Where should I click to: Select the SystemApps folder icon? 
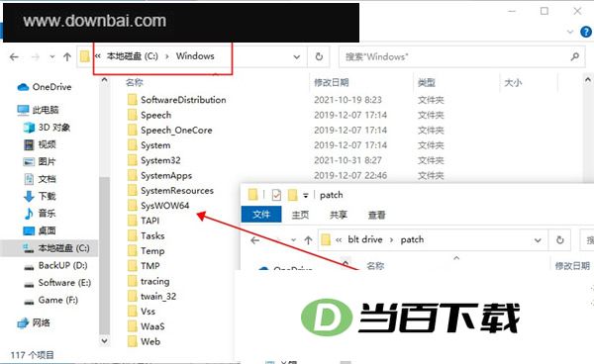[133, 175]
